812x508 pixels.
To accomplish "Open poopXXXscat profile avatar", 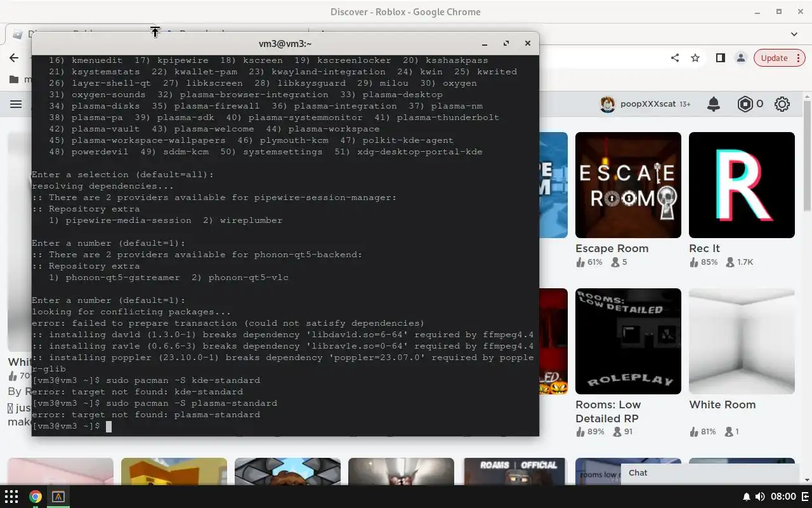I will [x=608, y=104].
